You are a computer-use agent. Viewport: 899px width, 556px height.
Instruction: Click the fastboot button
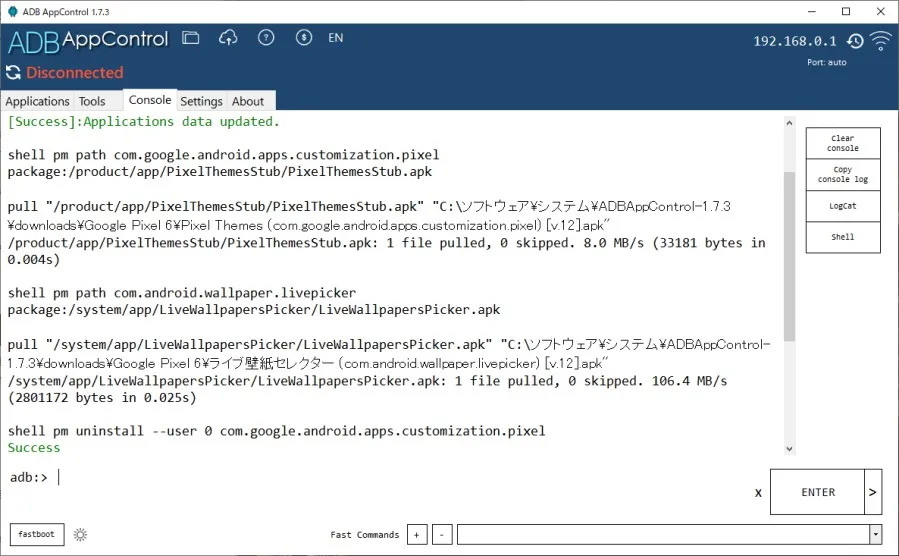click(37, 534)
